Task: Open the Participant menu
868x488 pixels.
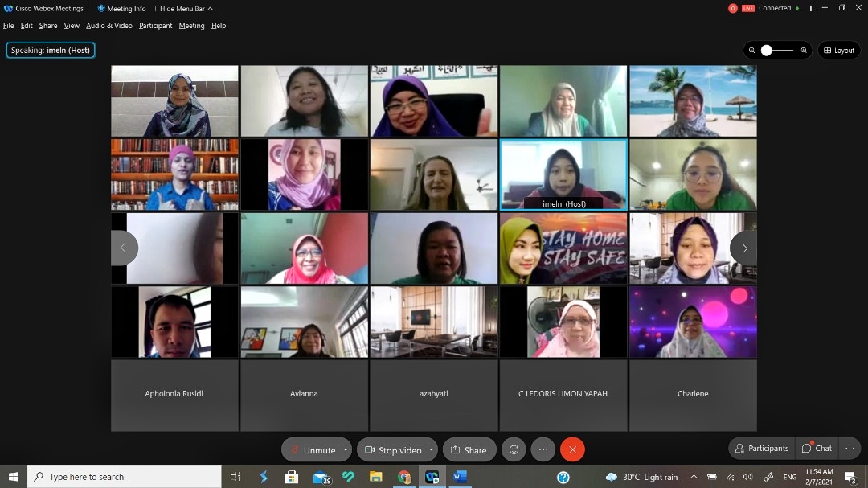Action: click(x=155, y=26)
